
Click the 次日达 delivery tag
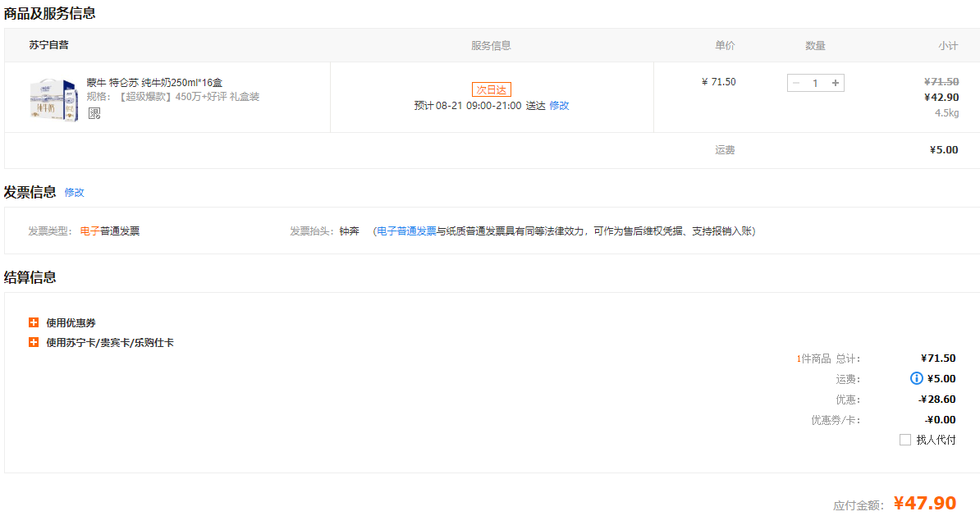pyautogui.click(x=492, y=90)
